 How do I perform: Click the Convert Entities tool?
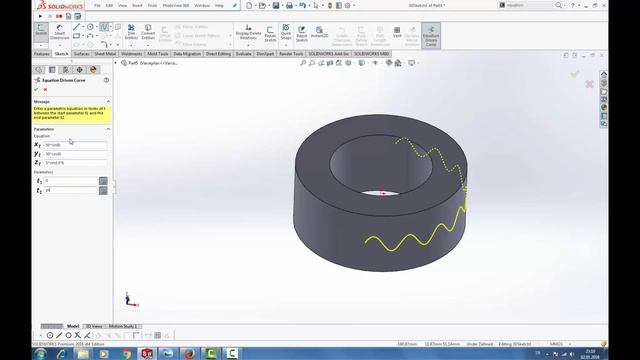[x=148, y=32]
